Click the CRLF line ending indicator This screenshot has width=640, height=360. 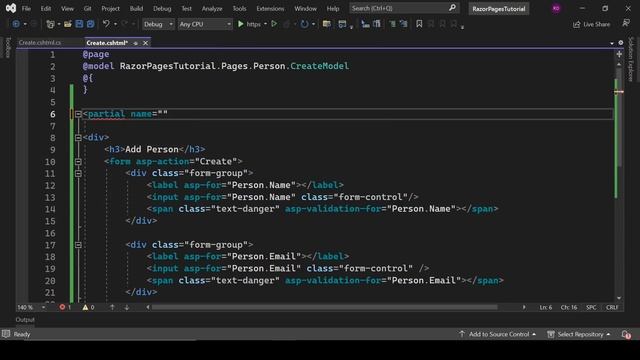pos(612,307)
